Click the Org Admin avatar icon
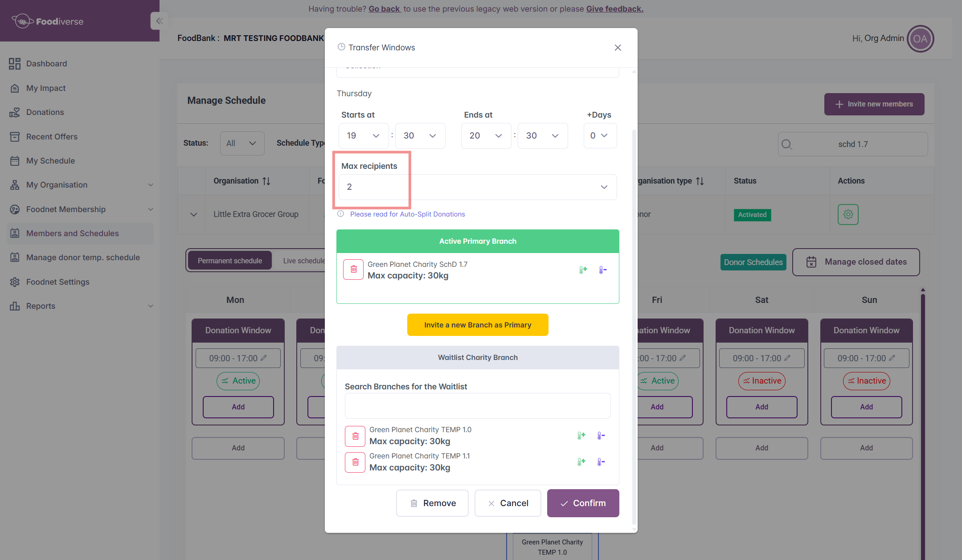Screen dimensions: 962x560 [920, 39]
